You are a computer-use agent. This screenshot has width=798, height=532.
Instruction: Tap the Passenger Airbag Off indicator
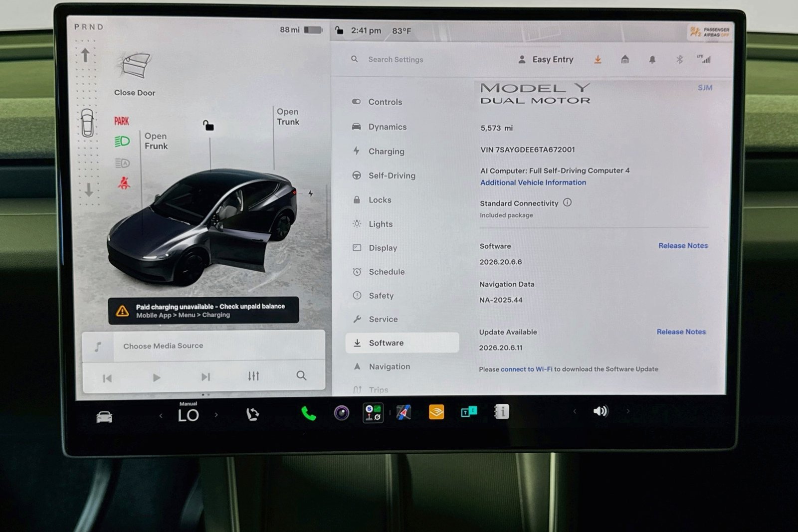709,32
